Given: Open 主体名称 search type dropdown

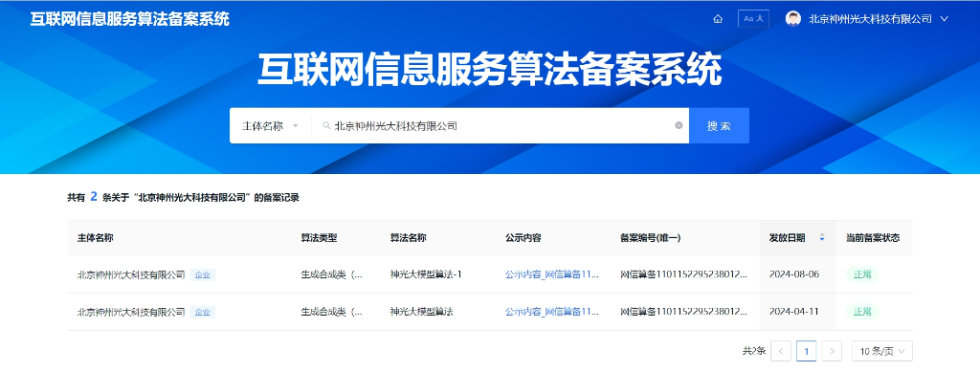Looking at the screenshot, I should (x=270, y=126).
